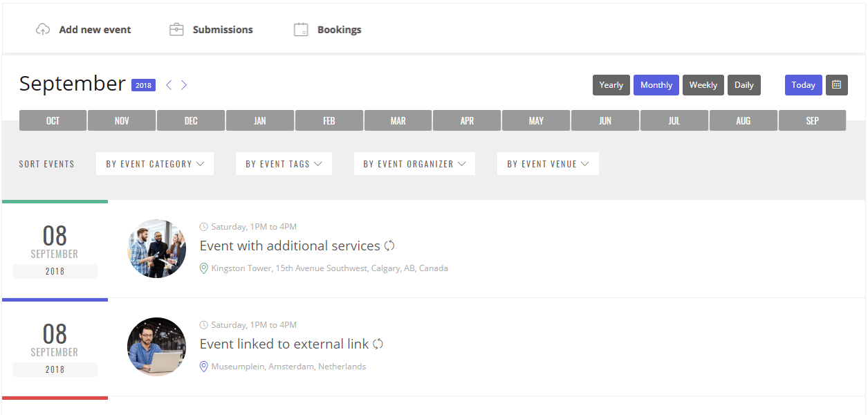Switch to Yearly view
The image size is (868, 415).
point(611,85)
